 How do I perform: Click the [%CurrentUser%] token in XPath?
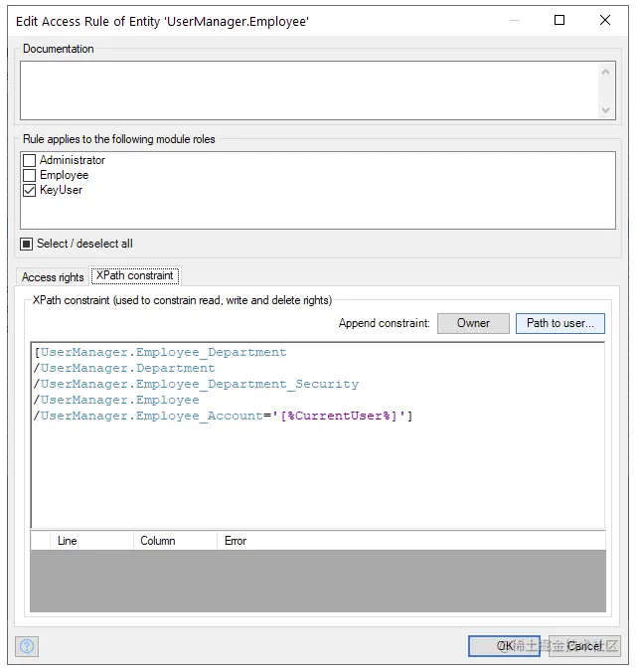(x=339, y=416)
